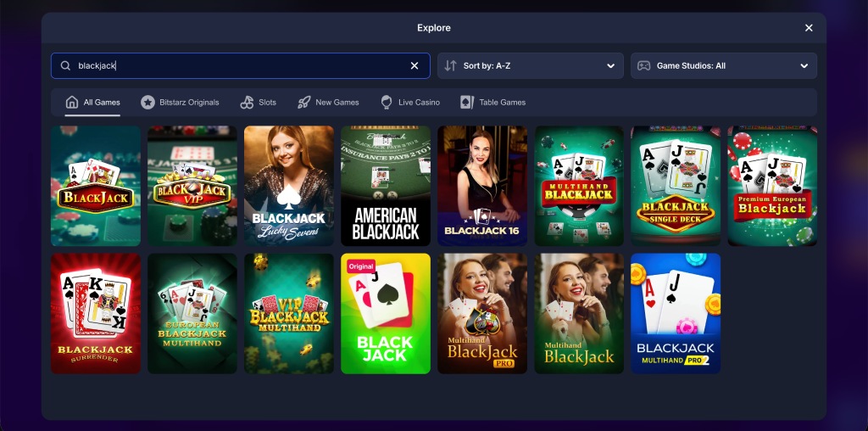The width and height of the screenshot is (868, 431).
Task: Expand the Game Studios chevron arrow
Action: coord(804,66)
